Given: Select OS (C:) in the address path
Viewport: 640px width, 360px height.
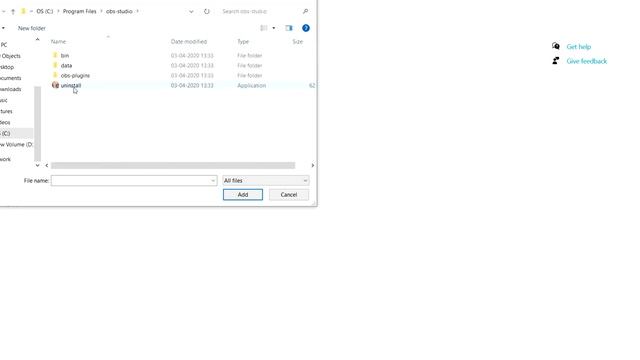Looking at the screenshot, I should 45,11.
